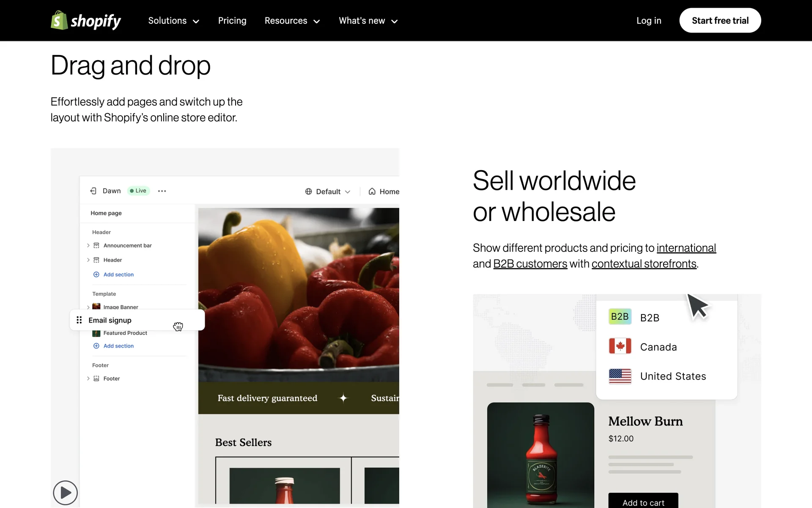
Task: Click the Shopify logo
Action: tap(86, 20)
